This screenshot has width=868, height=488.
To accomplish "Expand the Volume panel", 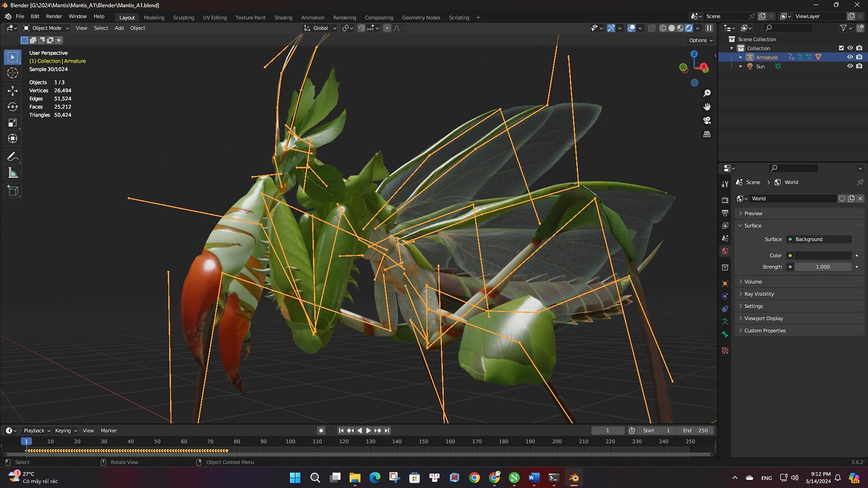I will tap(753, 282).
